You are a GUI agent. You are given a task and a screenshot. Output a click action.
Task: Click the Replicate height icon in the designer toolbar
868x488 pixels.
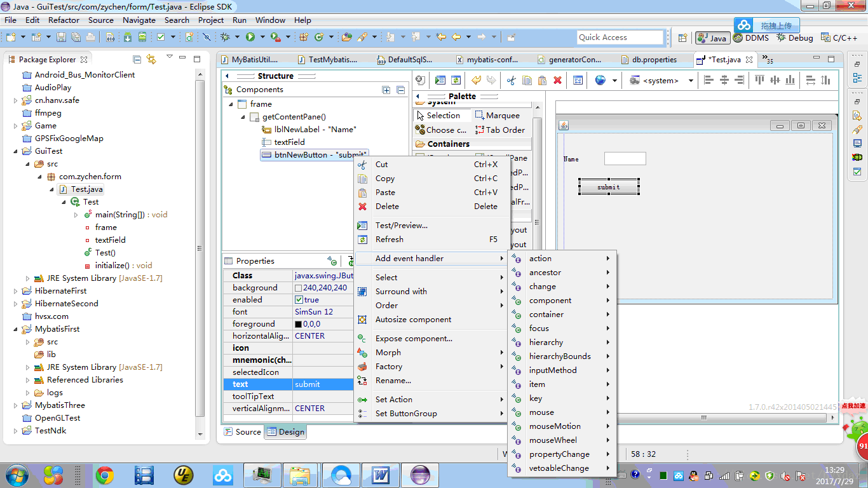point(826,81)
